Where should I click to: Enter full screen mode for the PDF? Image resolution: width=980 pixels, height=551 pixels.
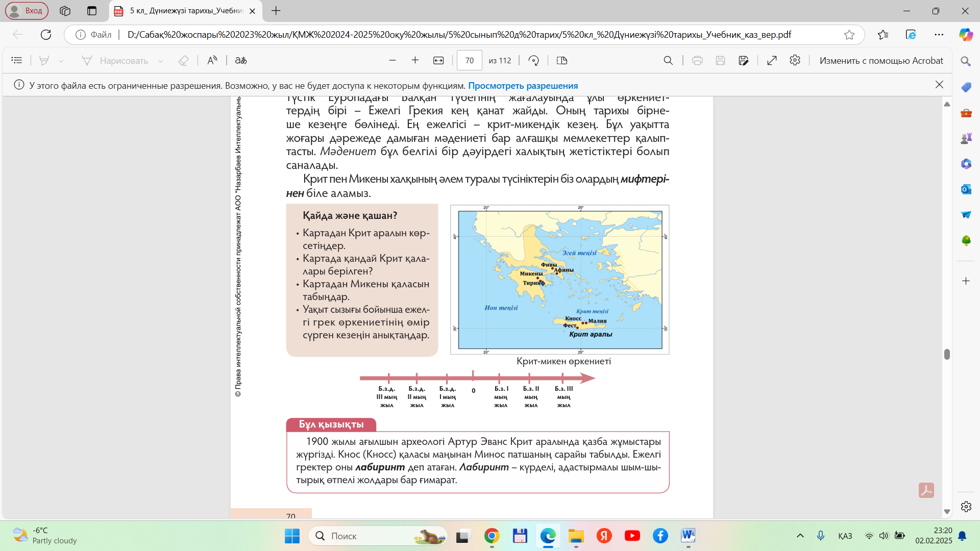tap(772, 60)
